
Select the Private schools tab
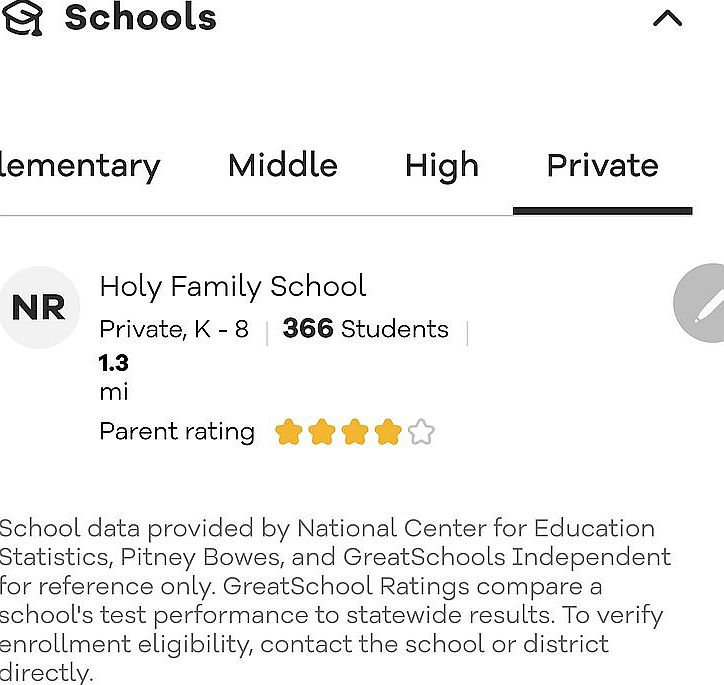pyautogui.click(x=603, y=165)
